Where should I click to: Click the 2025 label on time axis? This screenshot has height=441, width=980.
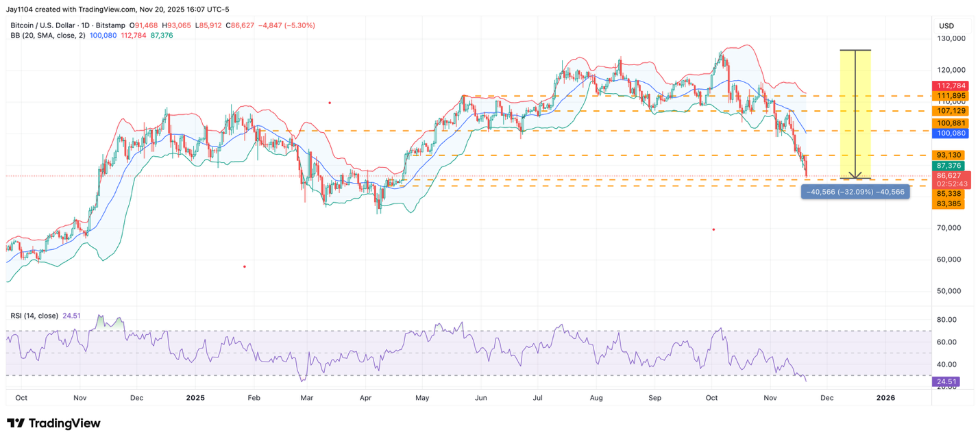(x=195, y=397)
